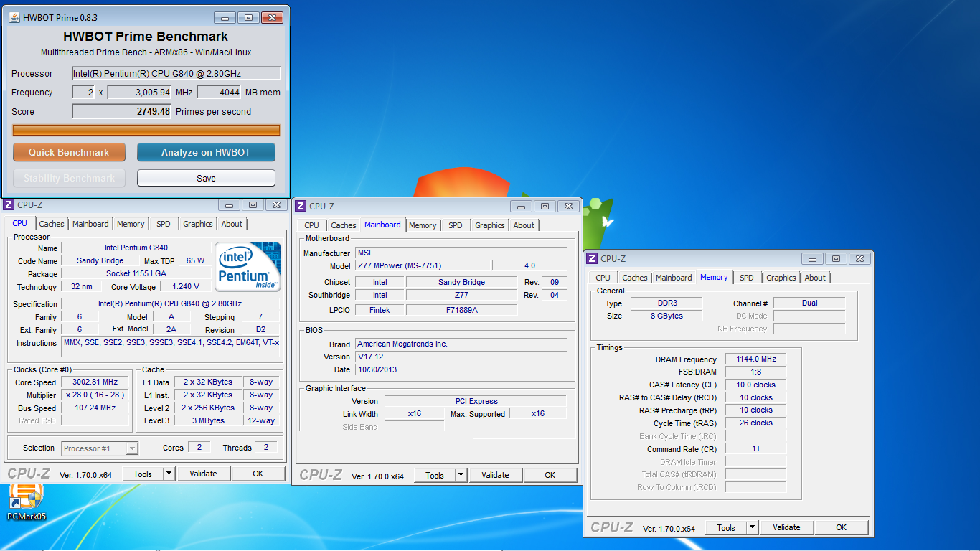Click Level 3 cache 3 MBytes value
This screenshot has width=980, height=551.
pyautogui.click(x=207, y=420)
